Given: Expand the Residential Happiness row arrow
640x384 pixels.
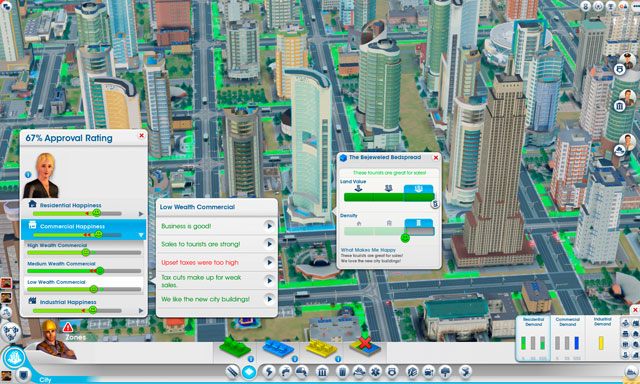Looking at the screenshot, I should 141,213.
